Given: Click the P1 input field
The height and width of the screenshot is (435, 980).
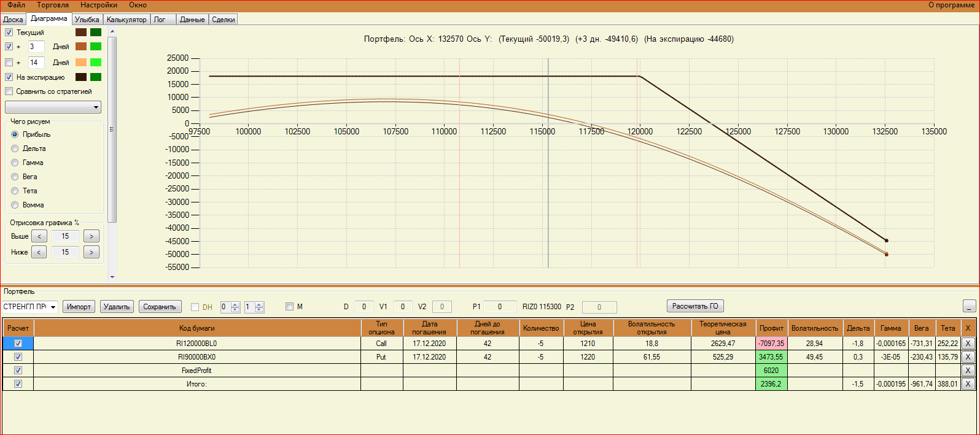Looking at the screenshot, I should 500,307.
